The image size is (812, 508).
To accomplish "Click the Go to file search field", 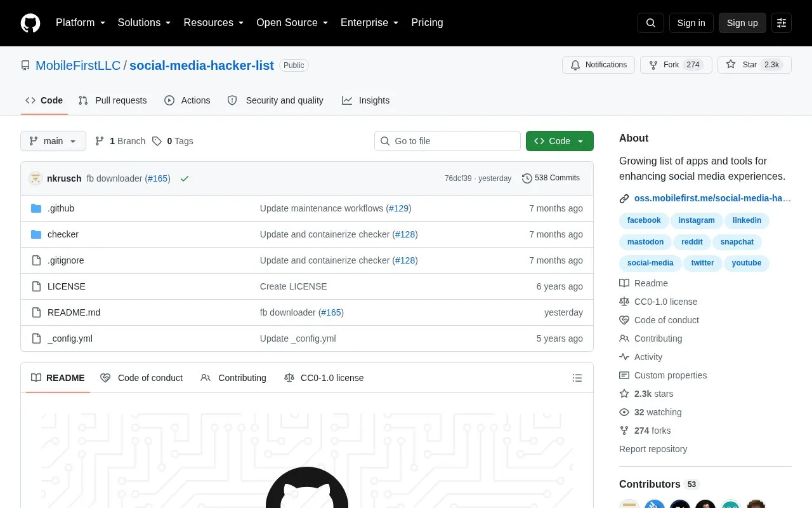I will click(x=447, y=141).
